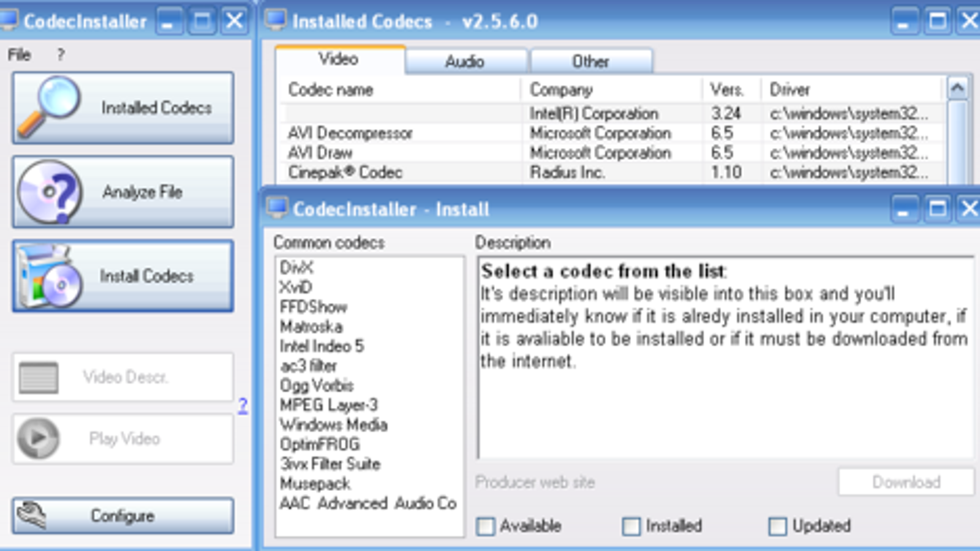Open the File menu
Image resolution: width=980 pixels, height=551 pixels.
[19, 55]
